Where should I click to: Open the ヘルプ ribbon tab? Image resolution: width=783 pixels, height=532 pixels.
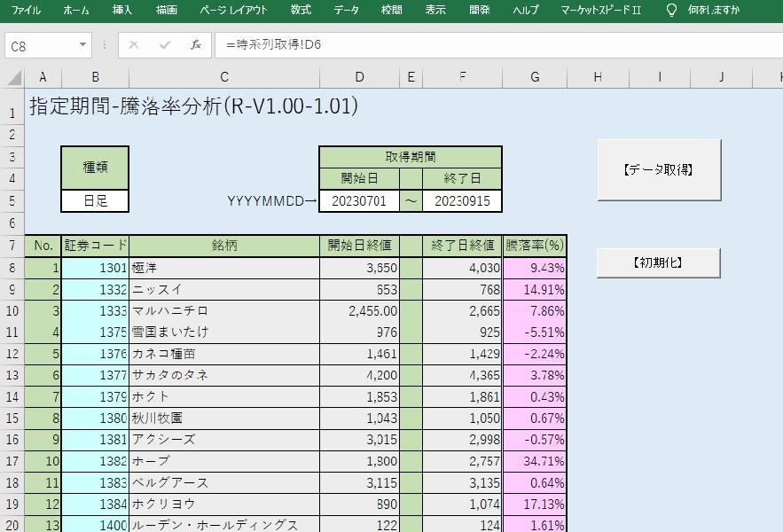[x=525, y=10]
